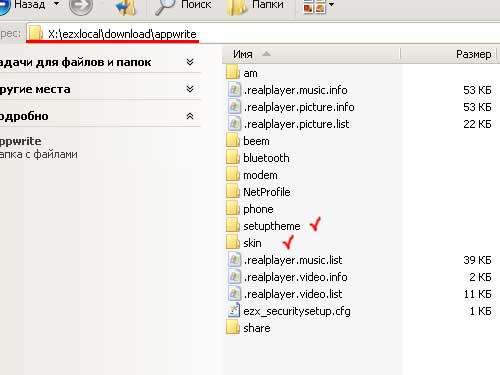
Task: Select the 'ezx_securitysetup.cfg' file name
Action: 297,311
